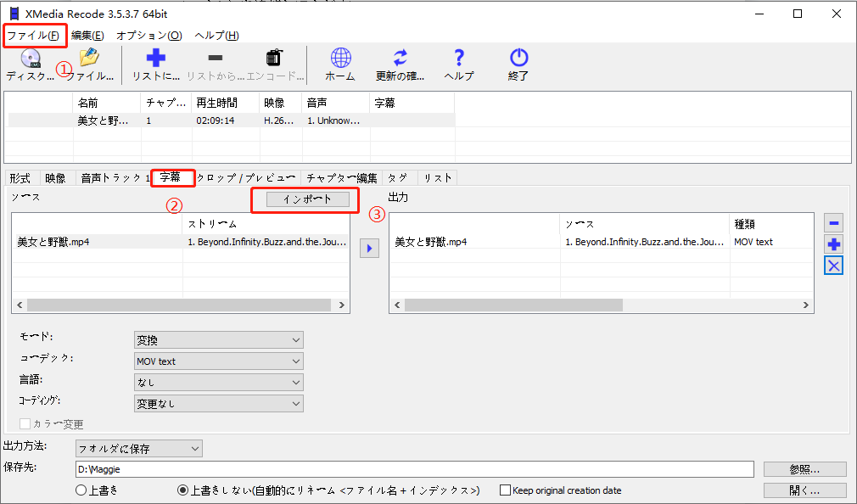The height and width of the screenshot is (504, 857).
Task: Expand the 出力方法 dropdown フォルダに保存
Action: coord(138,448)
